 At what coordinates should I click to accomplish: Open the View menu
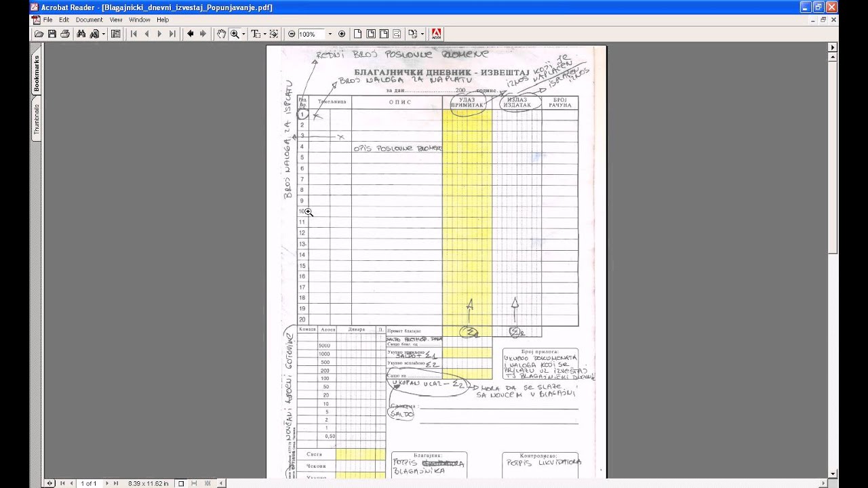click(x=116, y=20)
